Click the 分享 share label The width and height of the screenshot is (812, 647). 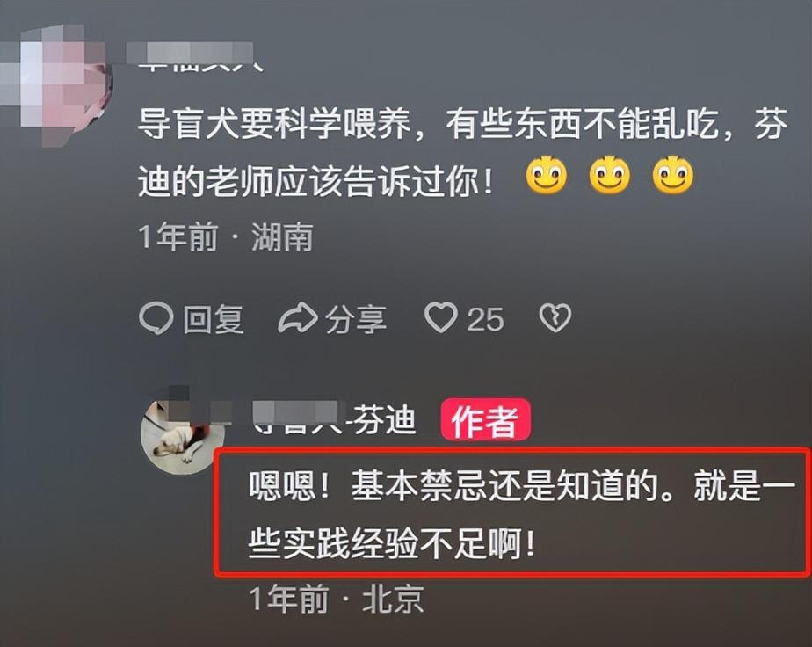(x=356, y=318)
